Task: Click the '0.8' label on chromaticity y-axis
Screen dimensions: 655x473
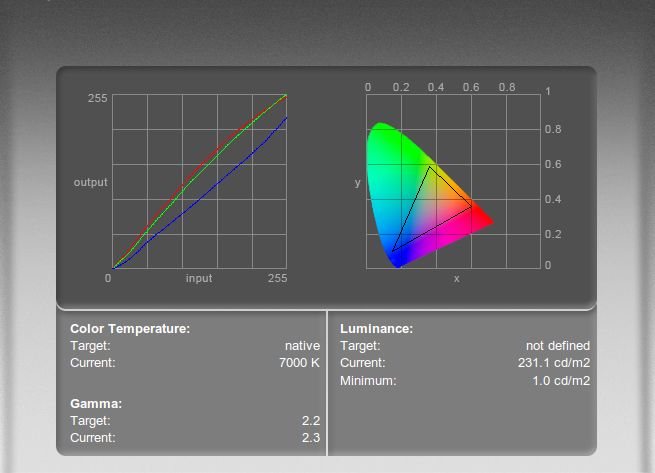Action: [x=553, y=130]
